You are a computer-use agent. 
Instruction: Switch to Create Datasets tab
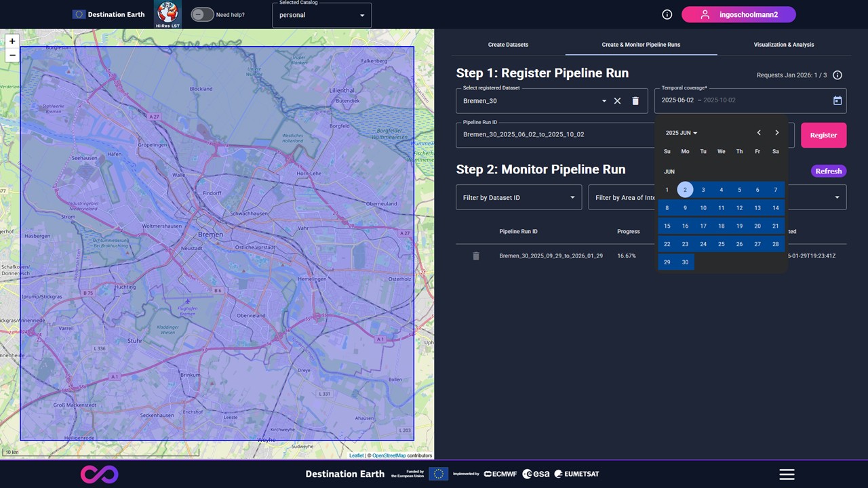pyautogui.click(x=508, y=45)
